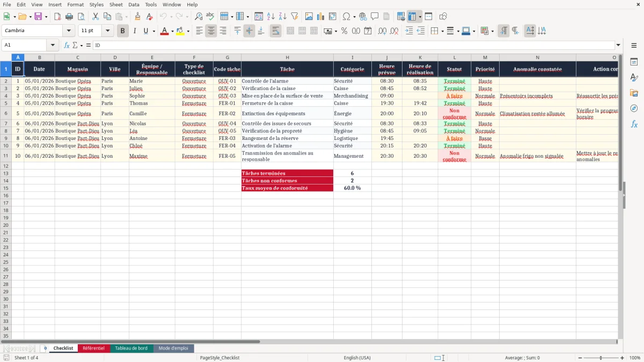Click the AutoFilter funnel icon
644x362 pixels.
[295, 17]
